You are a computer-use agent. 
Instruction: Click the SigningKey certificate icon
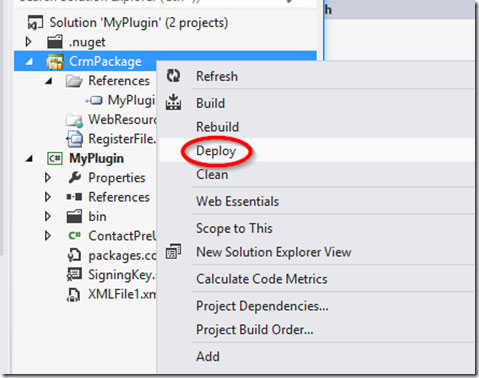pyautogui.click(x=74, y=275)
